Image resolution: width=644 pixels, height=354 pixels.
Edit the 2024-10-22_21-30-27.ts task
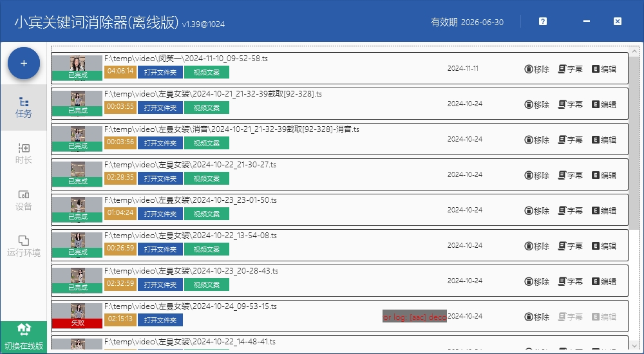(604, 175)
